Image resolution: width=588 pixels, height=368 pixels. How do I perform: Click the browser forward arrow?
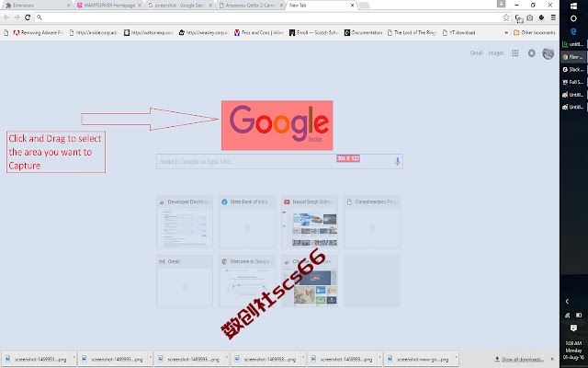17,17
